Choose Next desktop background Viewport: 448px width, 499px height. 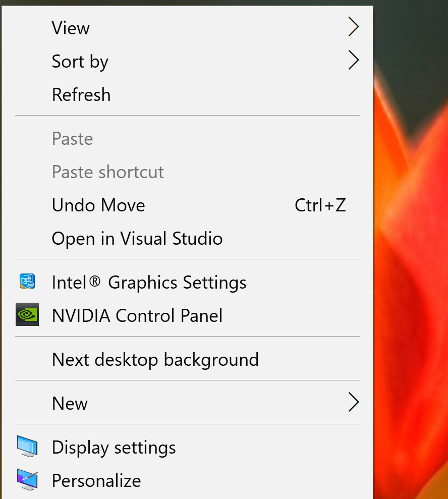[x=155, y=359]
